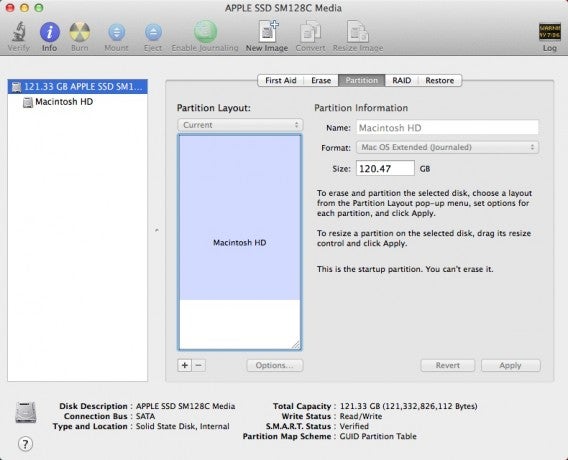Open the Partition Layout Current dropdown
The width and height of the screenshot is (568, 460).
[240, 125]
